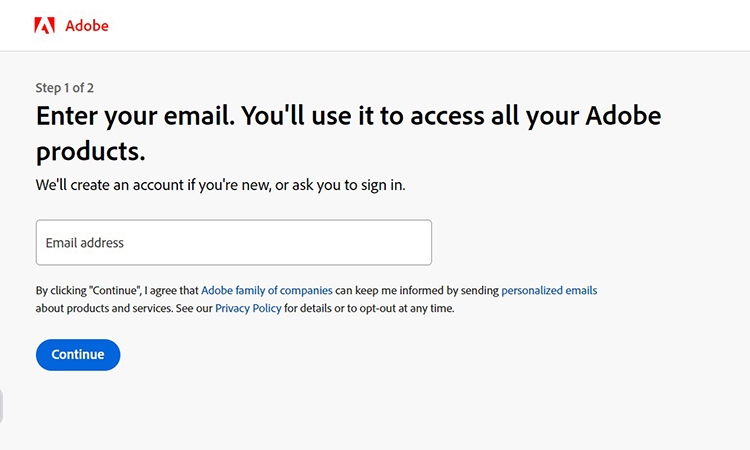Click the 'By clicking Continue' consent text
The width and height of the screenshot is (750, 450).
click(x=117, y=291)
